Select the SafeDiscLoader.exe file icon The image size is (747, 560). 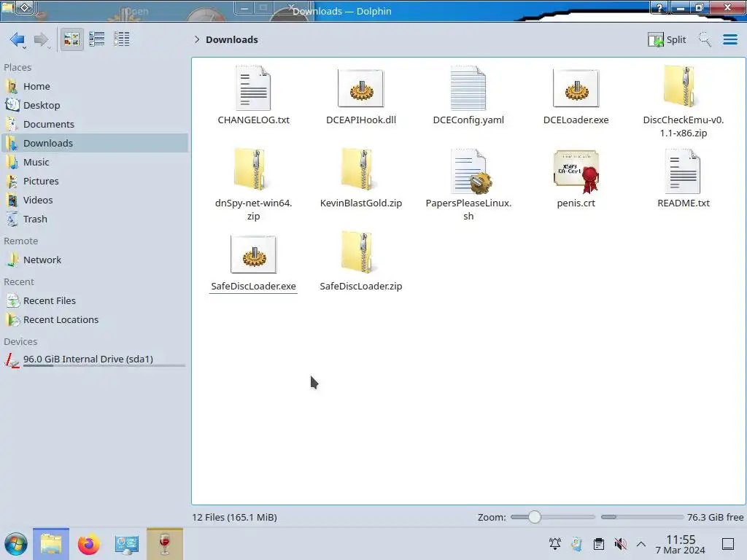coord(253,254)
